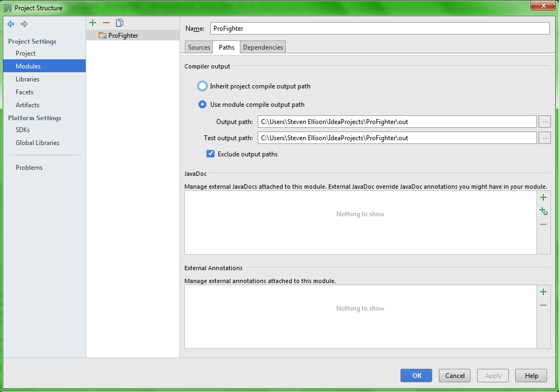Select the ProFighter module in tree
The image size is (559, 392).
point(133,35)
